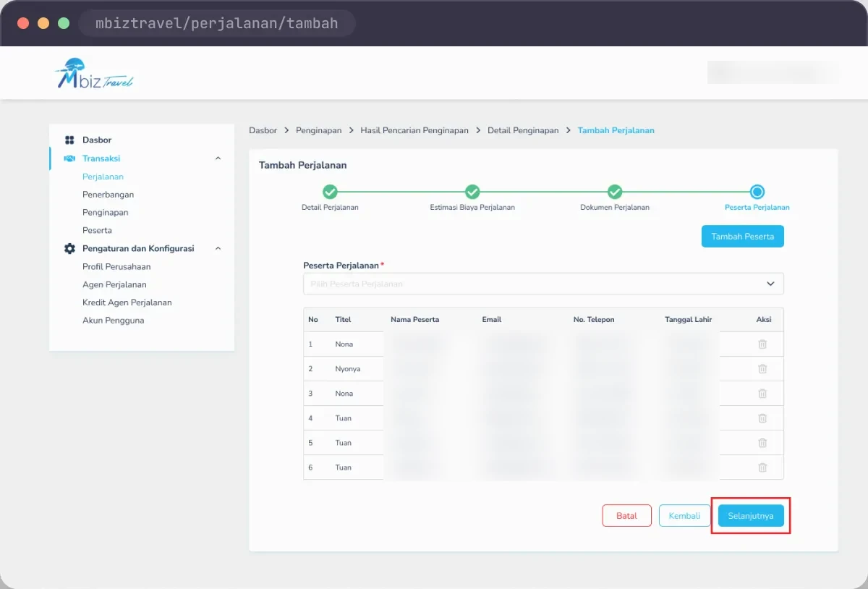Delete participant row 3 with trash icon
The width and height of the screenshot is (868, 589).
pos(762,394)
